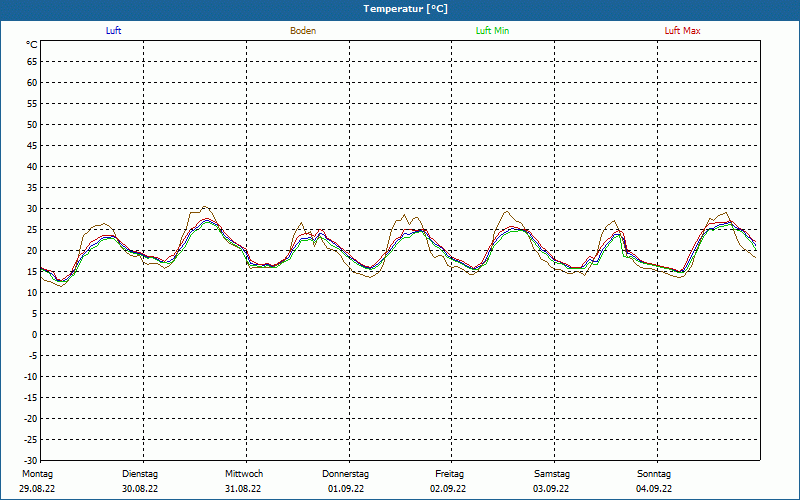Image resolution: width=800 pixels, height=500 pixels.
Task: Click the Luft Max legend label
Action: pos(682,31)
